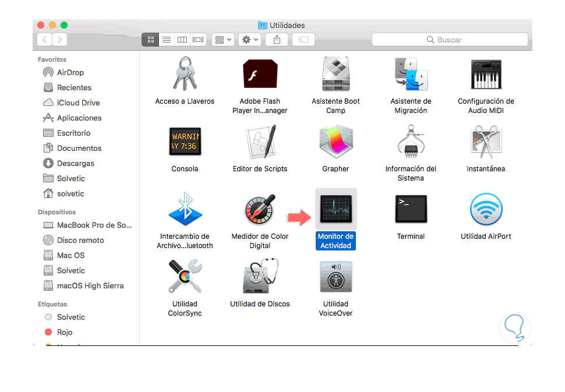Image resolution: width=565 pixels, height=392 pixels.
Task: Click the Share toolbar button
Action: click(277, 40)
